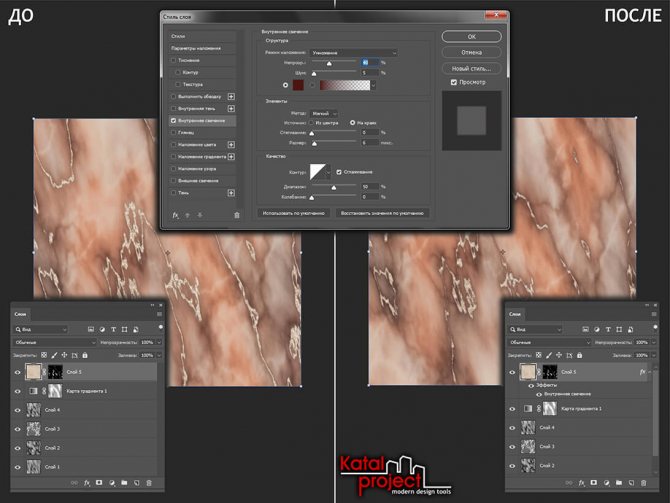This screenshot has height=503, width=670.
Task: Click text layer filter icon in left panel
Action: coord(112,328)
